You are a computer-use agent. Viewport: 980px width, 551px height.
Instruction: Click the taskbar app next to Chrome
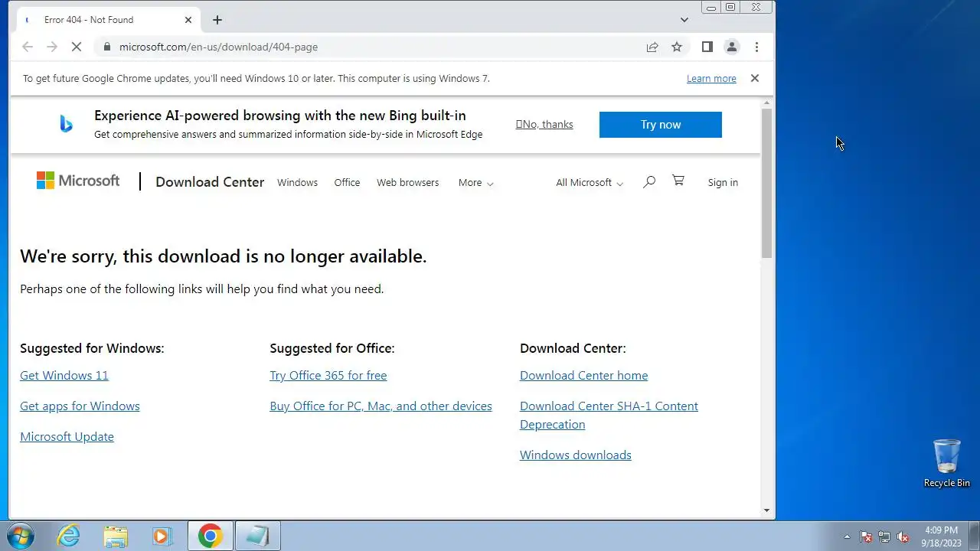click(x=257, y=536)
